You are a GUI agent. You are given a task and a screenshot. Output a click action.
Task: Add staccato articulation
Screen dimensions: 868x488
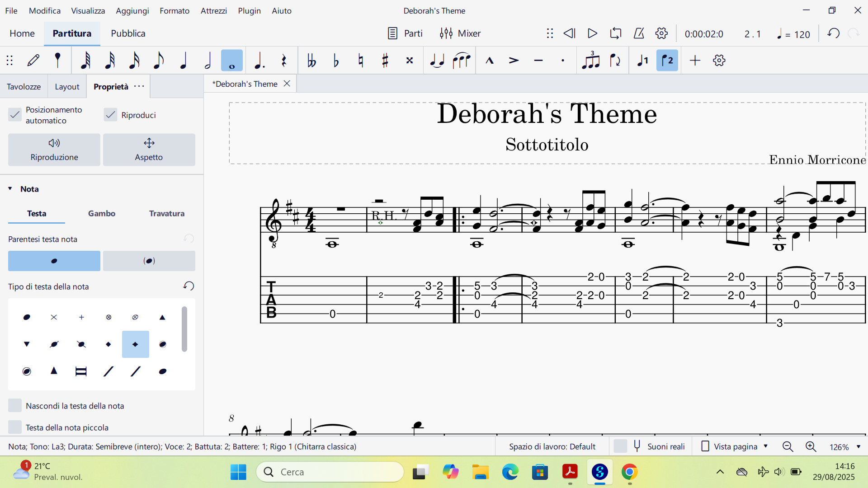click(x=563, y=60)
